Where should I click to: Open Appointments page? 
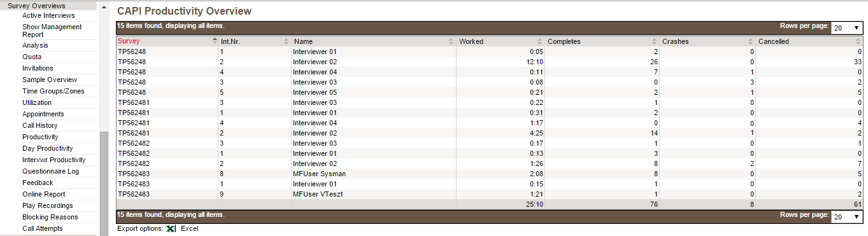43,114
